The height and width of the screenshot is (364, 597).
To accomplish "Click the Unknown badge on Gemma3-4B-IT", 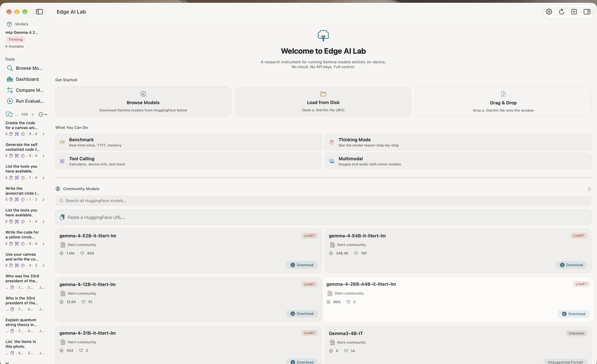I will coord(576,333).
